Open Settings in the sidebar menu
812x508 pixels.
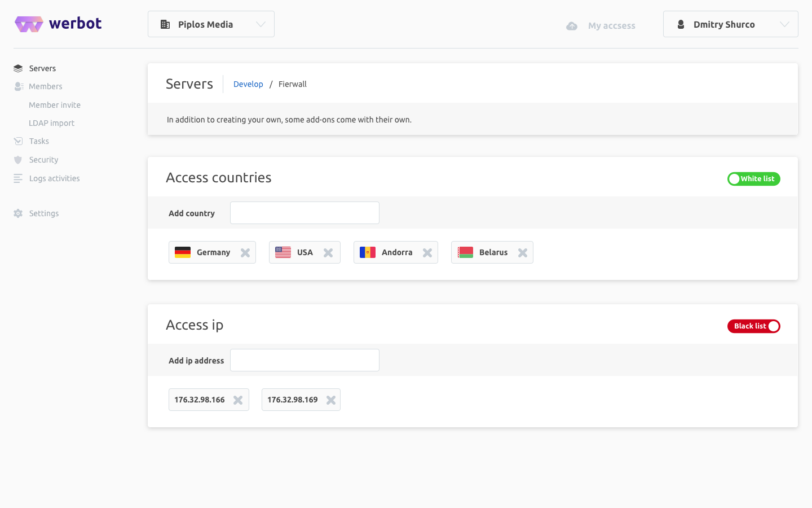[x=44, y=213]
